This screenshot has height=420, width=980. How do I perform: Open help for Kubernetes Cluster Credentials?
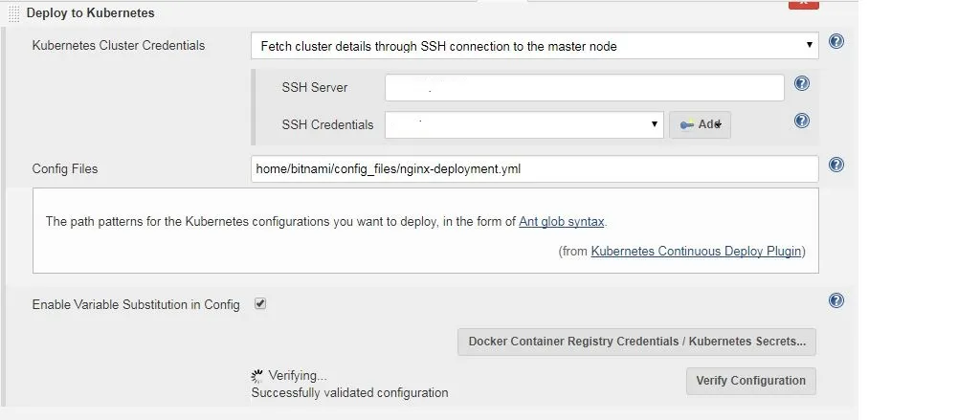(x=835, y=42)
